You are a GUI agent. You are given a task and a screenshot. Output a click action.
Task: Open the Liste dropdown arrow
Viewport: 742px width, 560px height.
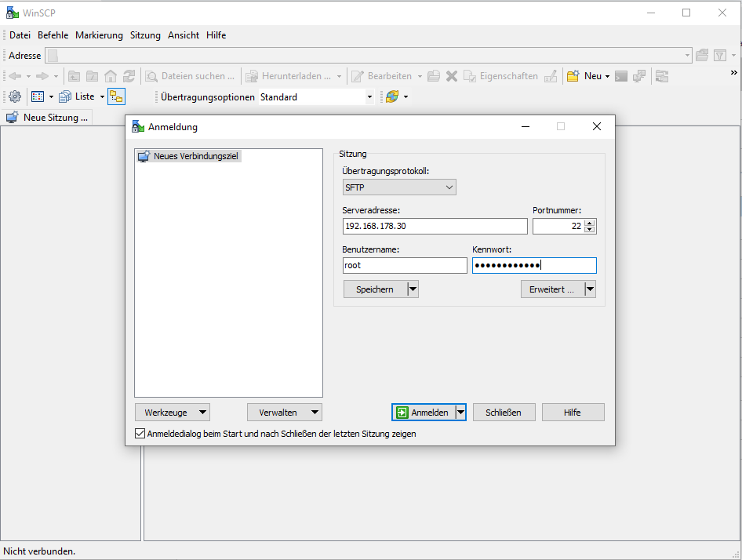[102, 97]
